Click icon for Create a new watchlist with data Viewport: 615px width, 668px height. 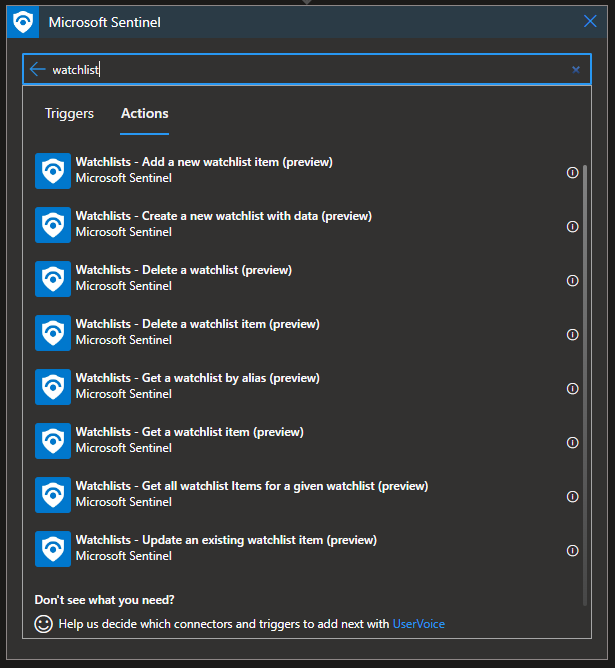(x=53, y=225)
